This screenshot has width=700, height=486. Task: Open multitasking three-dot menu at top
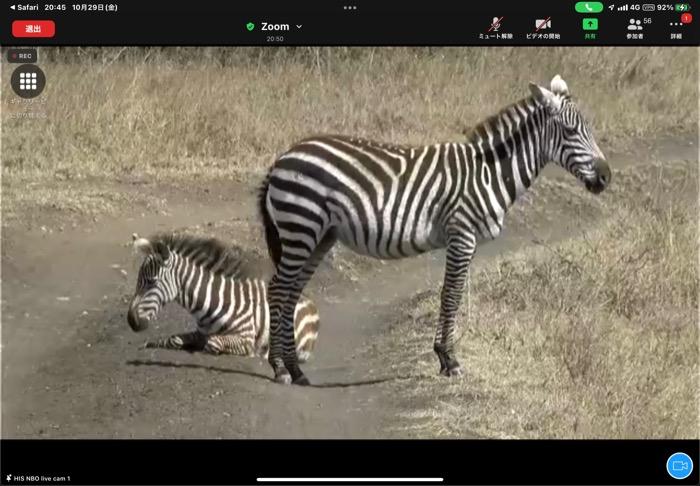pyautogui.click(x=349, y=7)
